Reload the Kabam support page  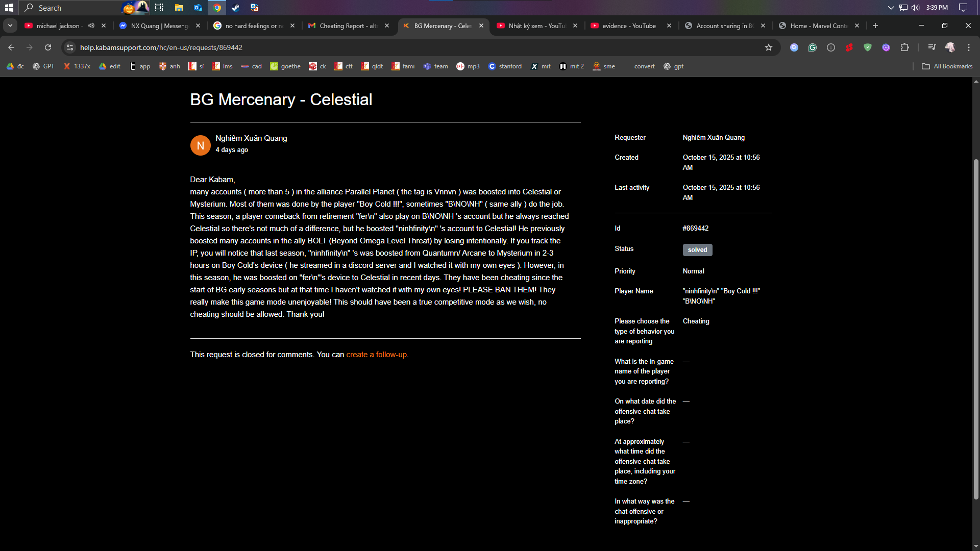coord(48,47)
